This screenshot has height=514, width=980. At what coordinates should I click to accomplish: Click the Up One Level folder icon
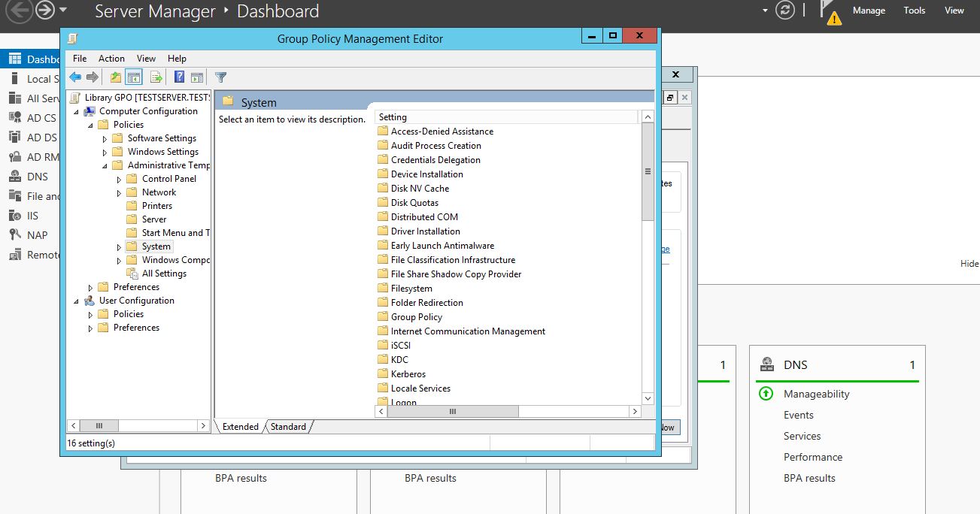pos(115,77)
